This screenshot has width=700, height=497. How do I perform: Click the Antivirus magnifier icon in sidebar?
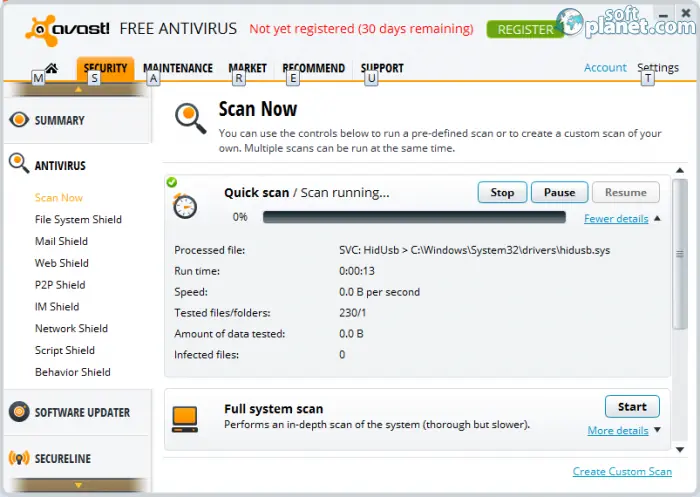pyautogui.click(x=19, y=163)
